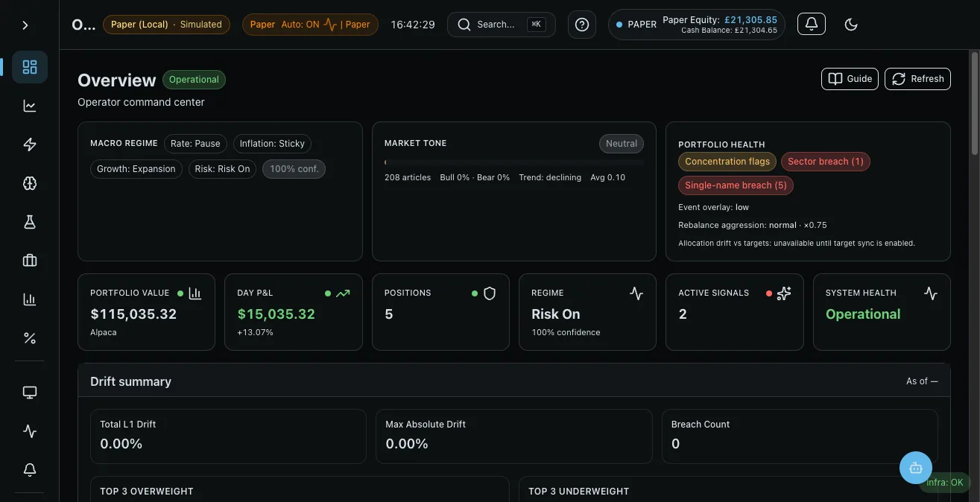
Task: Click the bar chart icon on Portfolio Value card
Action: [x=195, y=293]
